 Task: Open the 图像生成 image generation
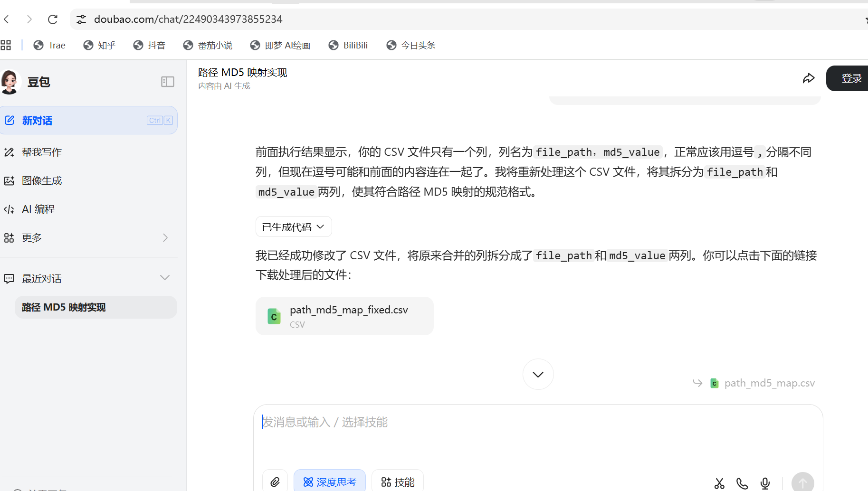point(42,180)
